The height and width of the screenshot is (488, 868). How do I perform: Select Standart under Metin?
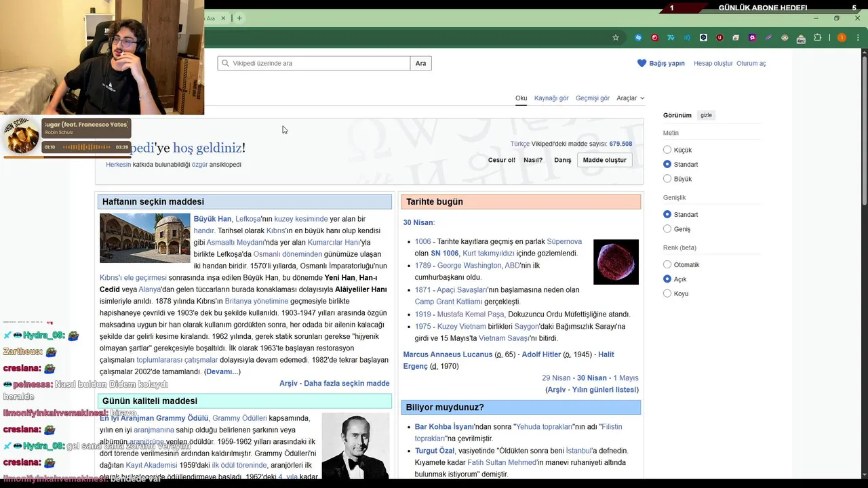(667, 164)
